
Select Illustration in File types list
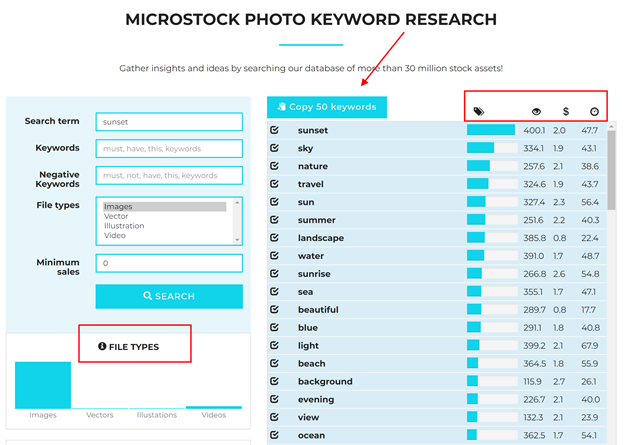124,226
